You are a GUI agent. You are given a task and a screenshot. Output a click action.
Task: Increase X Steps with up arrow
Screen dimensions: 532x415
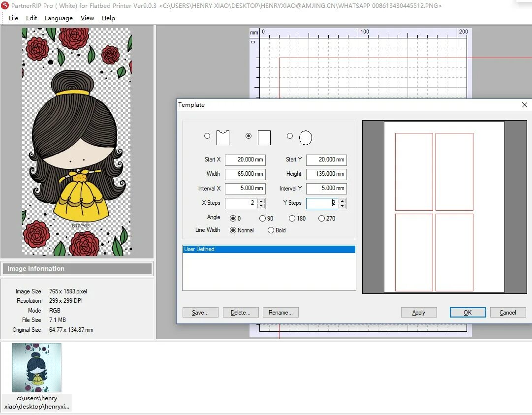pyautogui.click(x=261, y=201)
